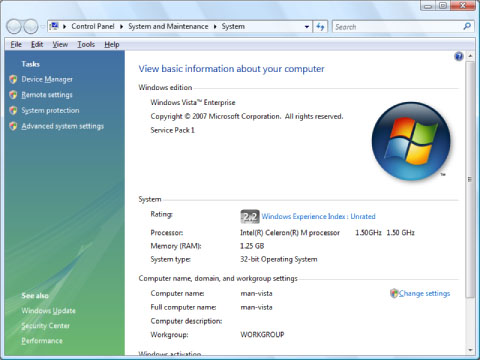
Task: Click the computer icon in the address bar
Action: tap(54, 26)
